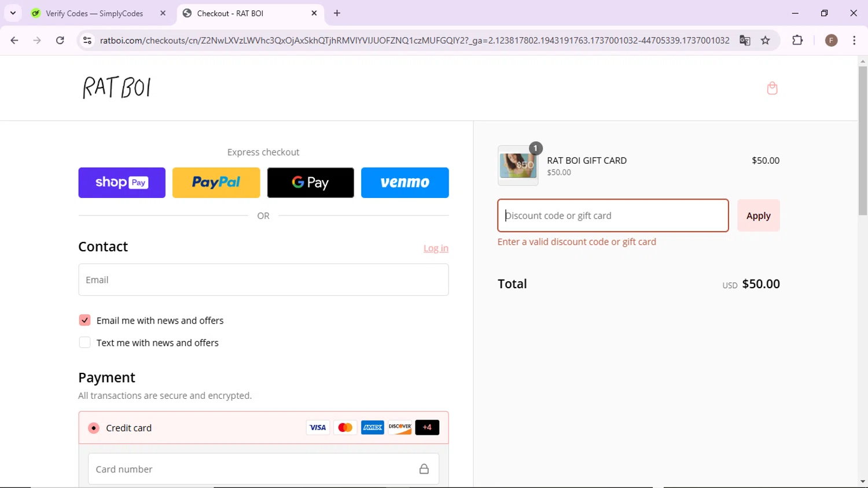View site information icon in address bar

pos(87,41)
